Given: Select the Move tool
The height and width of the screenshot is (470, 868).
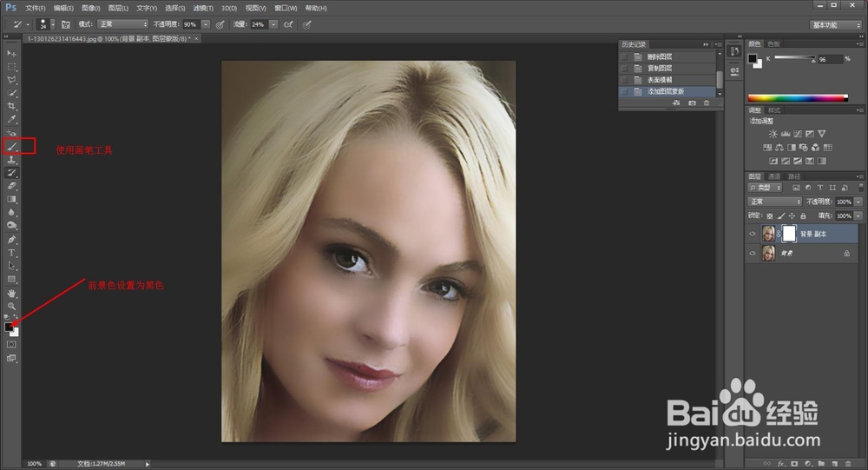Looking at the screenshot, I should 11,53.
